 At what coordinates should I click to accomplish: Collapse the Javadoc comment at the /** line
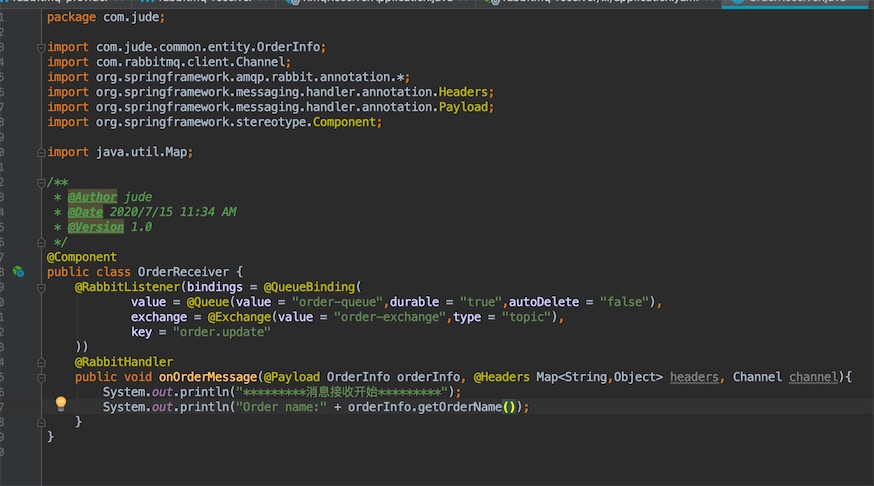click(41, 183)
